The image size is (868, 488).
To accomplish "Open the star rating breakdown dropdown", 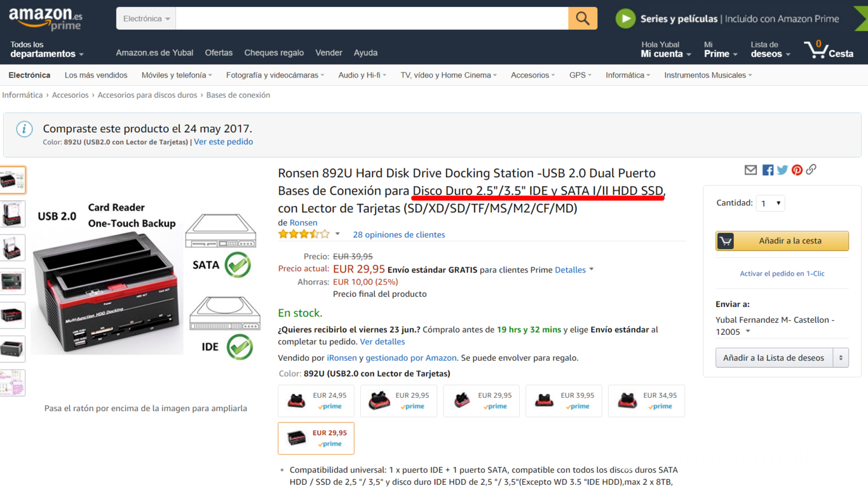I will (337, 234).
